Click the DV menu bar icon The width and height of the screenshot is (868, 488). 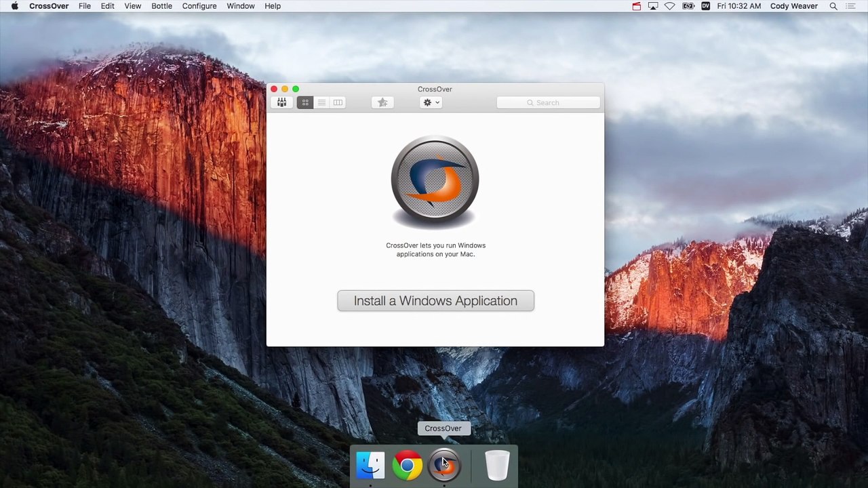coord(706,6)
